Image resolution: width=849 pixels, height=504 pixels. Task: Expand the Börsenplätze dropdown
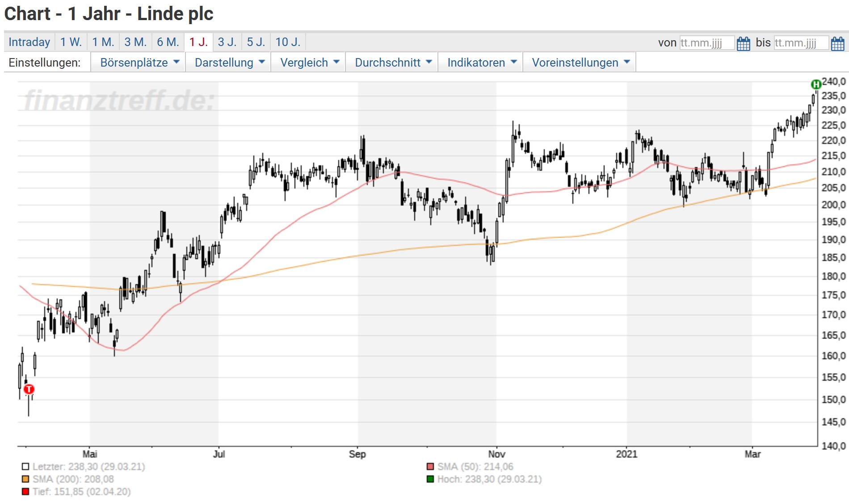click(x=138, y=62)
